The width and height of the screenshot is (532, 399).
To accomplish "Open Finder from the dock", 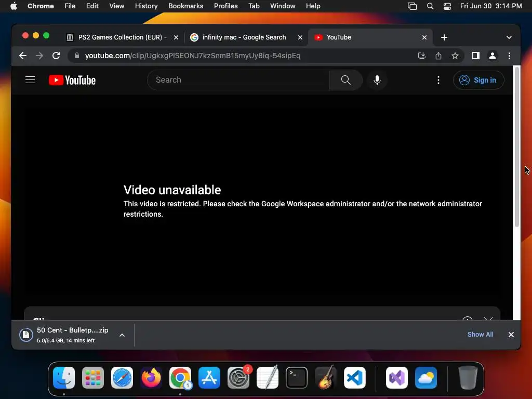I will click(x=64, y=378).
